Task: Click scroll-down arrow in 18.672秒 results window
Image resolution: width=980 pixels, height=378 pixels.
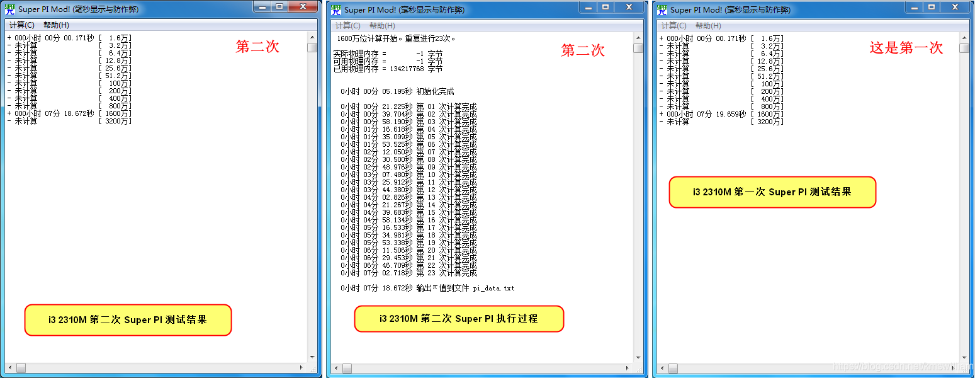Action: [312, 357]
